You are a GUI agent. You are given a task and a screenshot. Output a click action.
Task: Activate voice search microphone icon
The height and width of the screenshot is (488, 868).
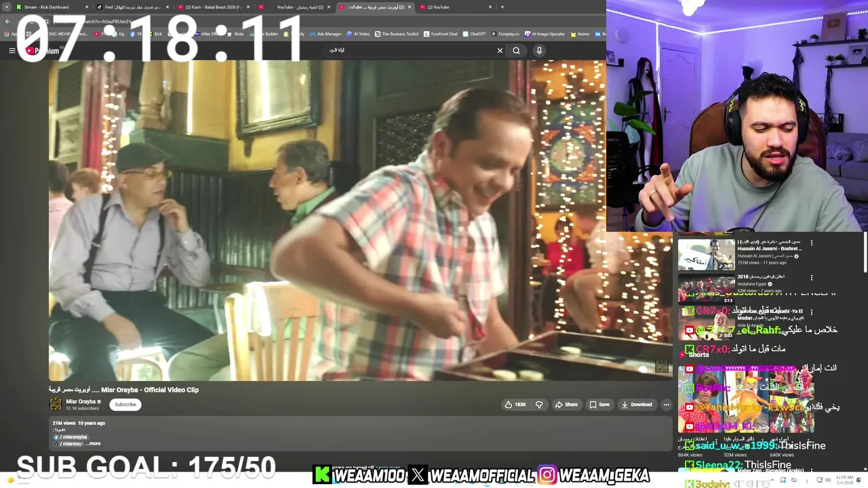pyautogui.click(x=539, y=50)
